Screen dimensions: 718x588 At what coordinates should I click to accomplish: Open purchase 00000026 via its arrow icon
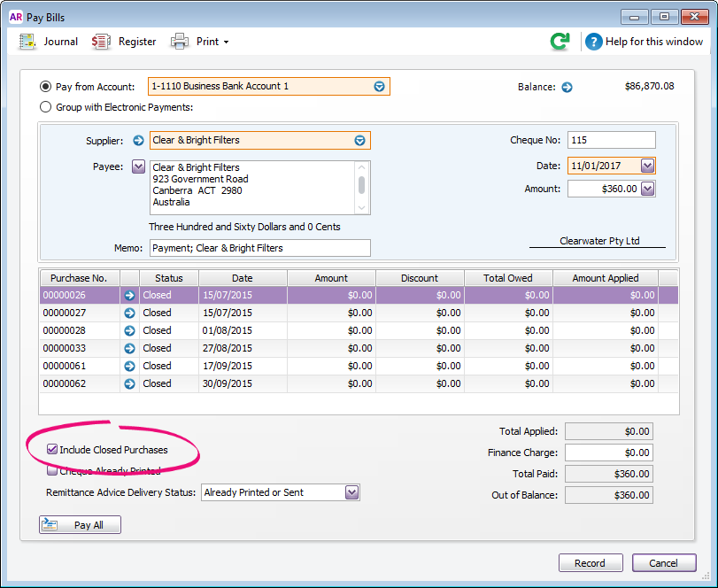point(130,295)
